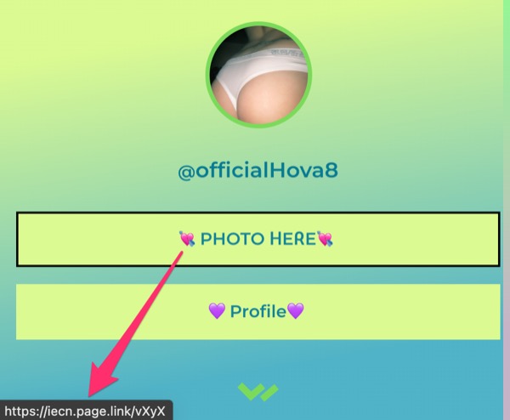
Task: Open the PHOTO HERE link button
Action: coord(258,239)
